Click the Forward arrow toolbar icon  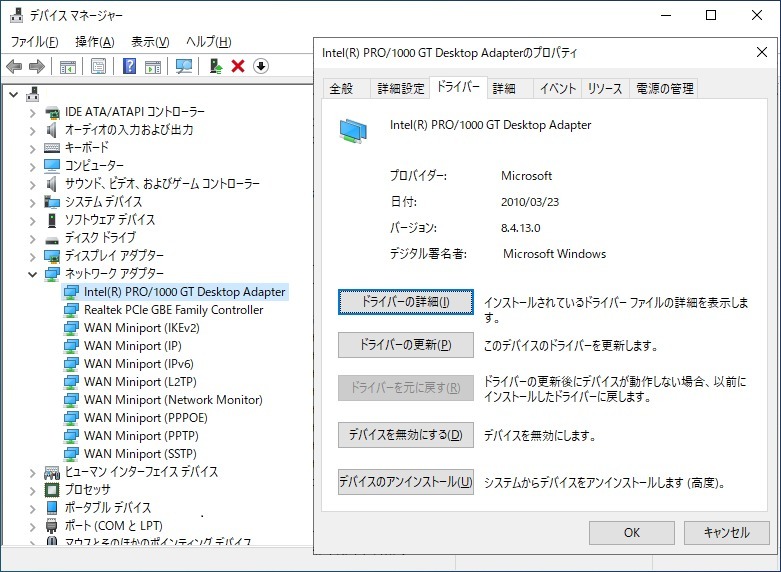37,66
